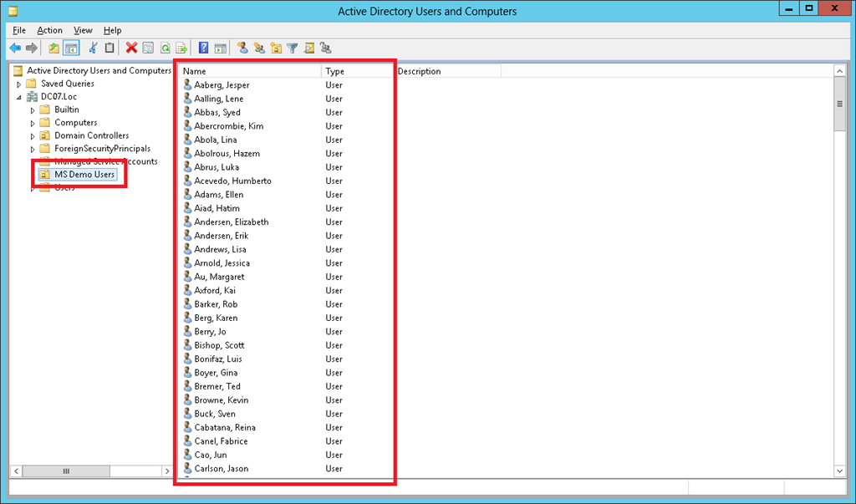Screen dimensions: 856x504
Task: Open Help via blue question mark icon
Action: [203, 48]
